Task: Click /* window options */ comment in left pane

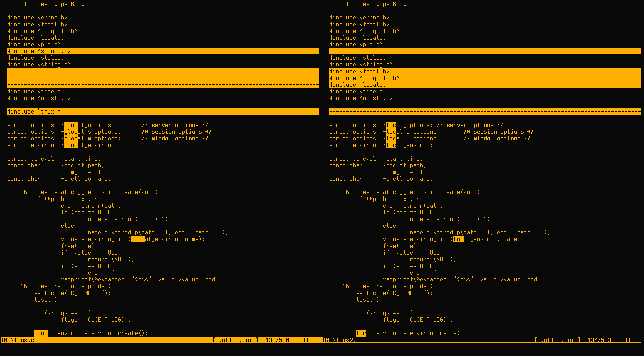Action: point(175,138)
